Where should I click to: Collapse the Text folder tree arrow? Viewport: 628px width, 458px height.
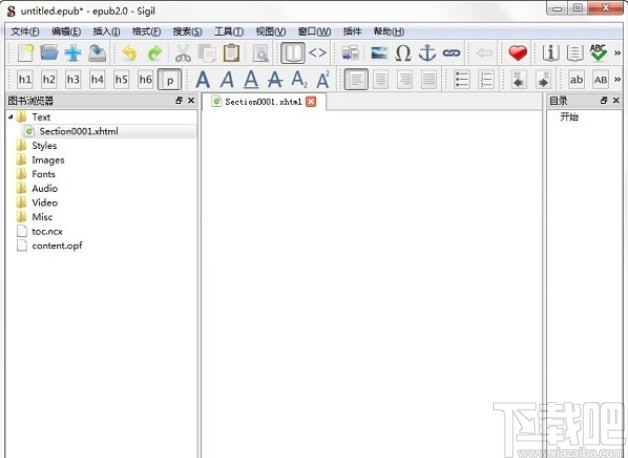pos(11,117)
